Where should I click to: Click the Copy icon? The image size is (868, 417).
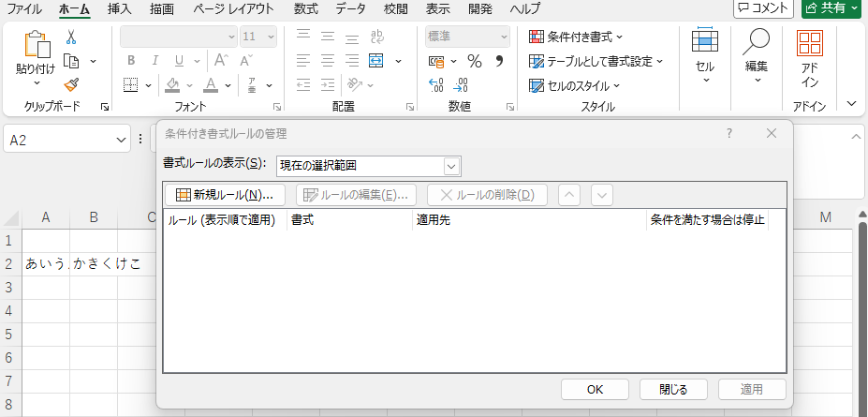[x=71, y=60]
